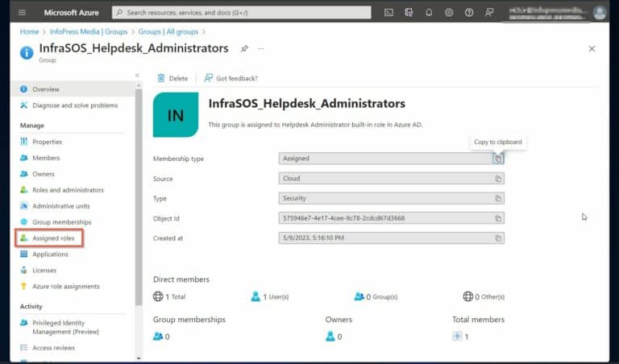Click the Group memberships count 0

click(161, 337)
